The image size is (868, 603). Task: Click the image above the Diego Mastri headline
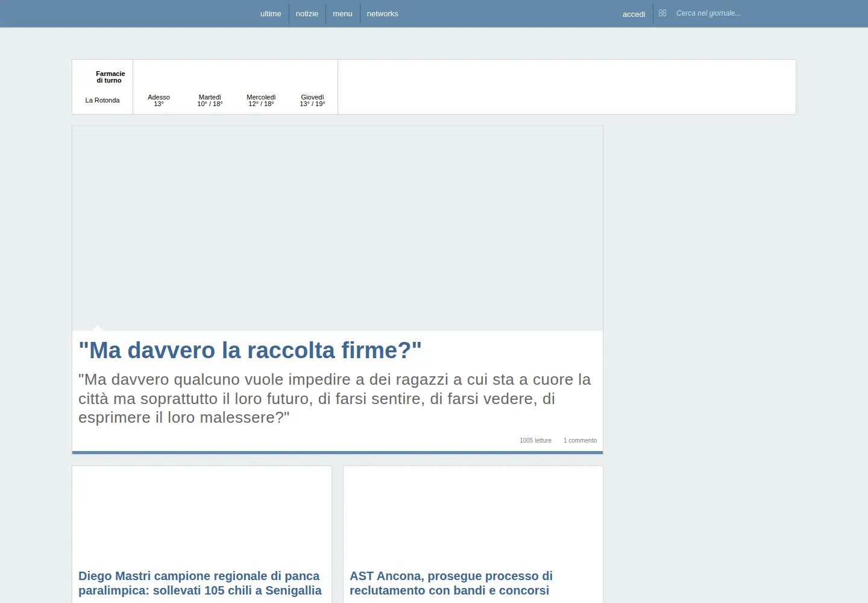202,514
